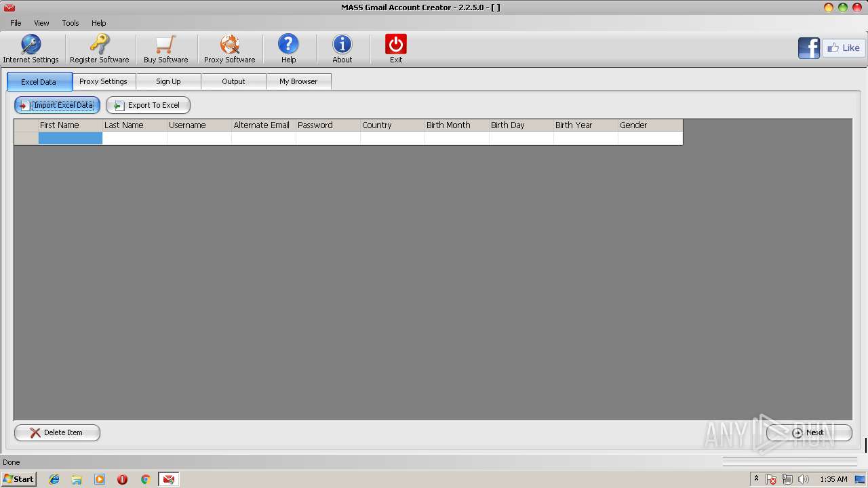Click the Delete Item button

57,432
